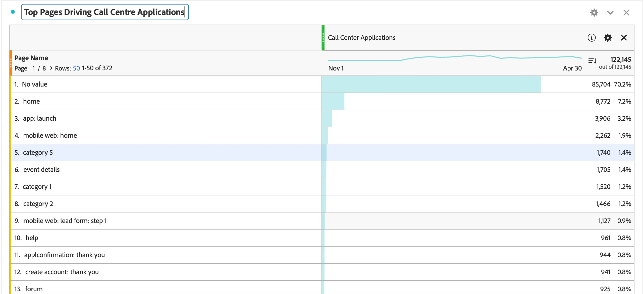Remove the visualization with the top X
Image resolution: width=644 pixels, height=294 pixels.
(626, 13)
